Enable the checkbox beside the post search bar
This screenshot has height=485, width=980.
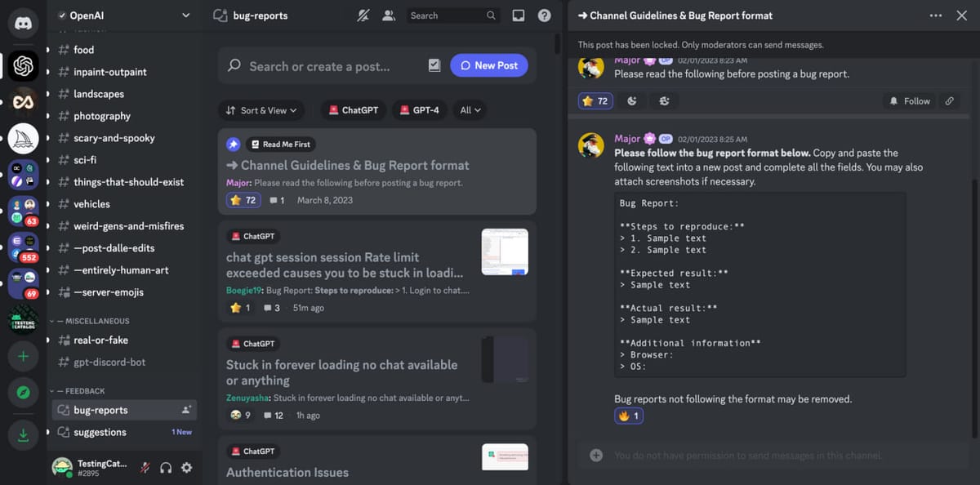tap(434, 65)
